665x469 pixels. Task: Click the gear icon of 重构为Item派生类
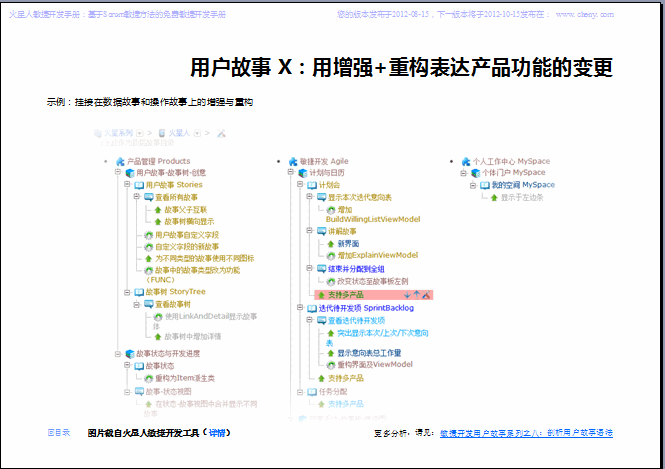coord(148,378)
